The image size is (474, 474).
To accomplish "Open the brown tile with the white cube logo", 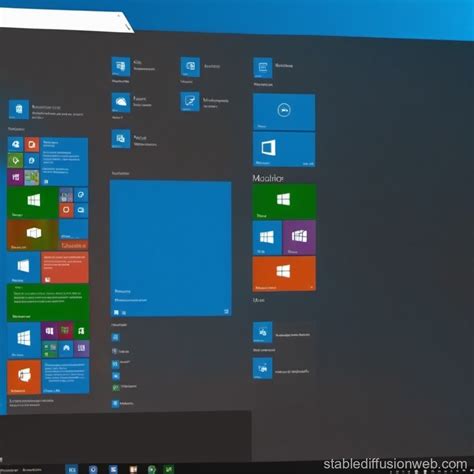I will tap(32, 235).
